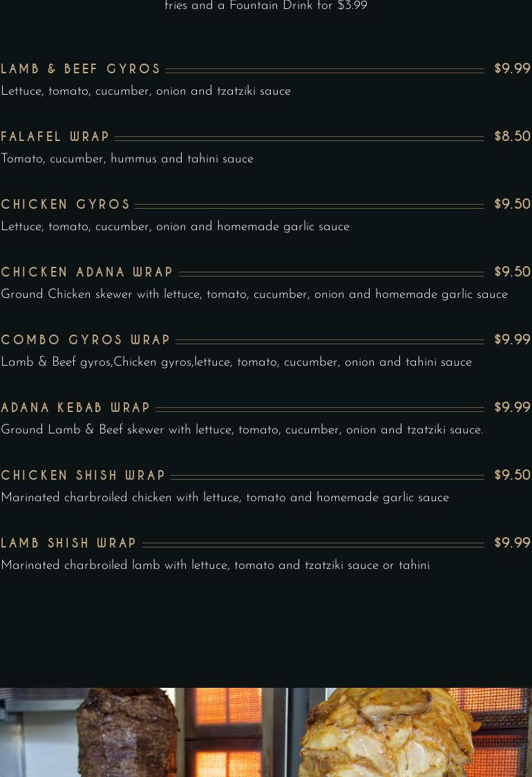
Task: Open the Chicken Adana Wrap item
Action: (x=87, y=272)
